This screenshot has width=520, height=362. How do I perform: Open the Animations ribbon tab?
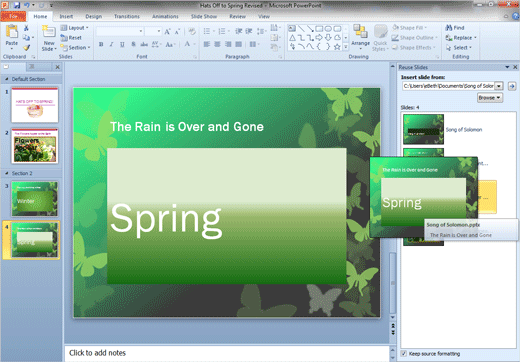[x=165, y=16]
